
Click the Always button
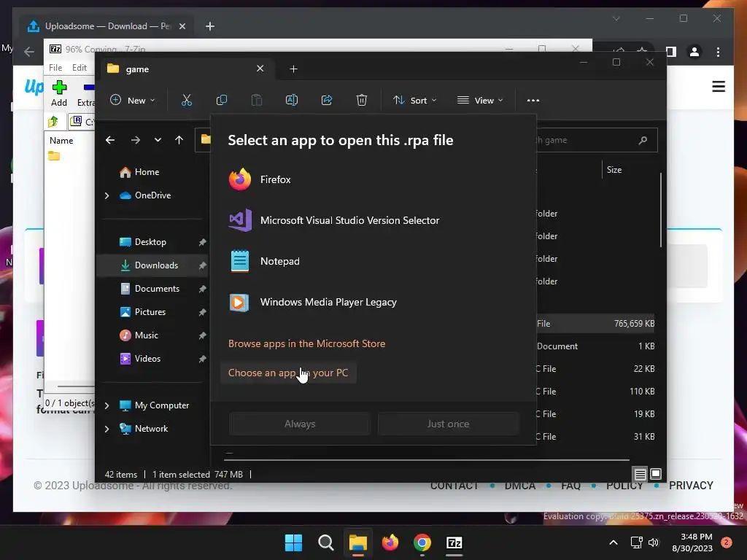[300, 424]
